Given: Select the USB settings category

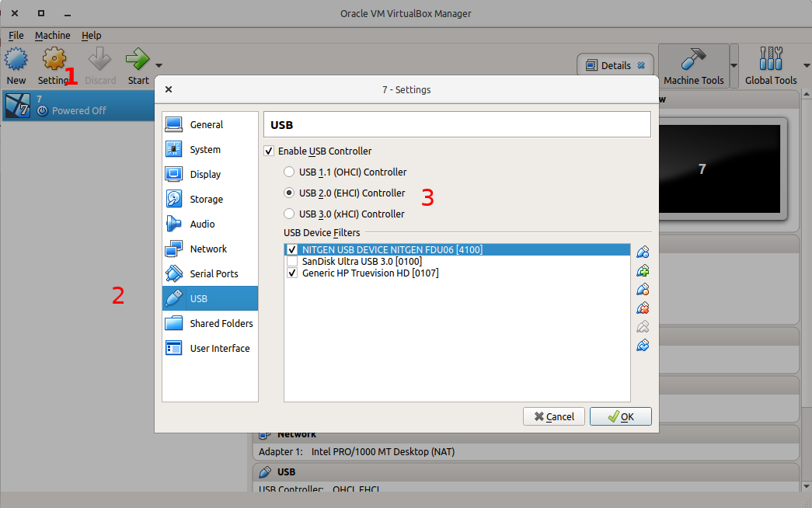Looking at the screenshot, I should (210, 299).
